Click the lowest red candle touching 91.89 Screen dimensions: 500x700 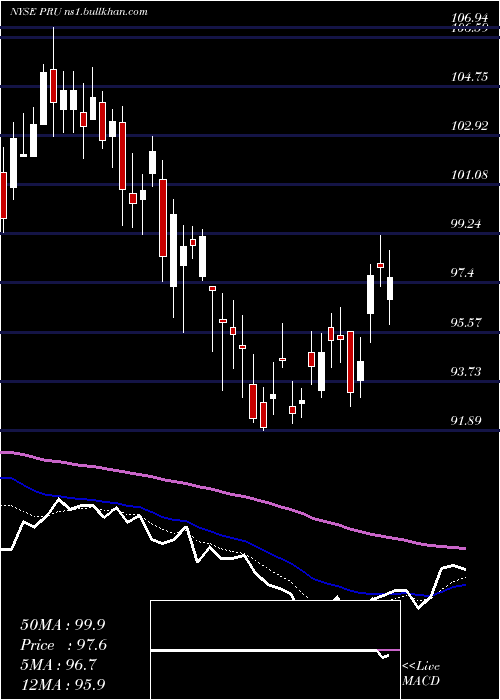[263, 415]
